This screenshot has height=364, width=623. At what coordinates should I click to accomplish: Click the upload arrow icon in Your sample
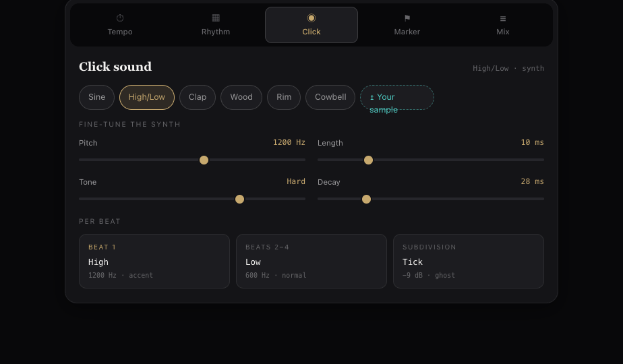coord(372,97)
